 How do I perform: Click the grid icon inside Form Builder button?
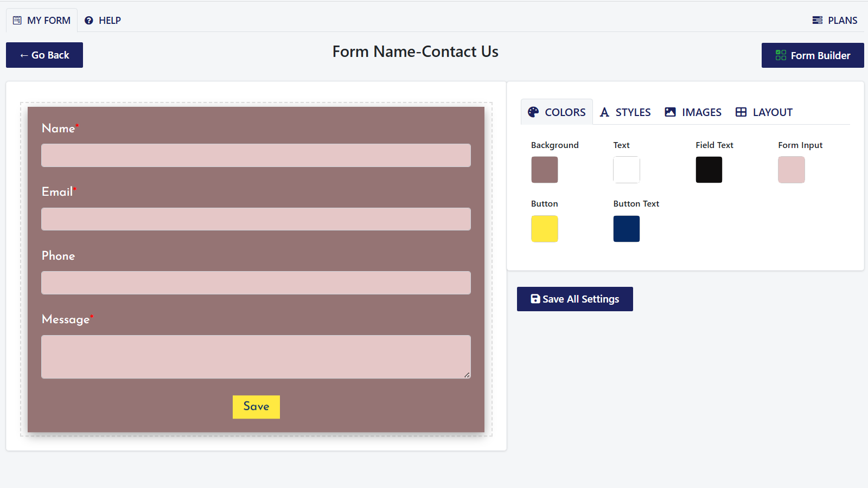click(x=781, y=55)
